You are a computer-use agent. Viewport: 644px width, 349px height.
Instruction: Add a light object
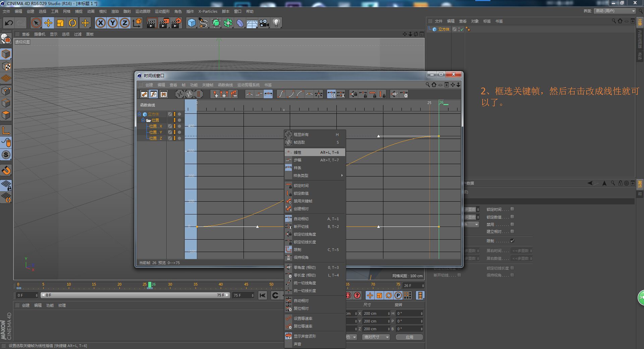pos(276,23)
